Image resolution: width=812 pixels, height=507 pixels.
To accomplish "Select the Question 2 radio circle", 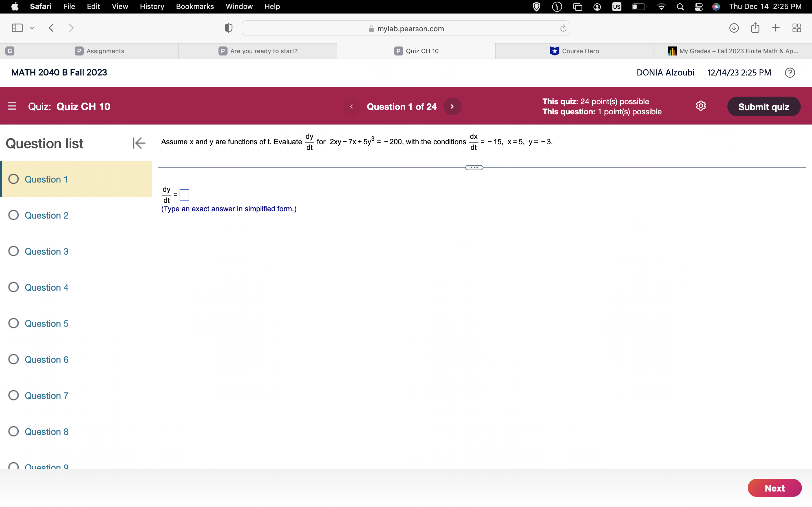I will click(x=14, y=215).
